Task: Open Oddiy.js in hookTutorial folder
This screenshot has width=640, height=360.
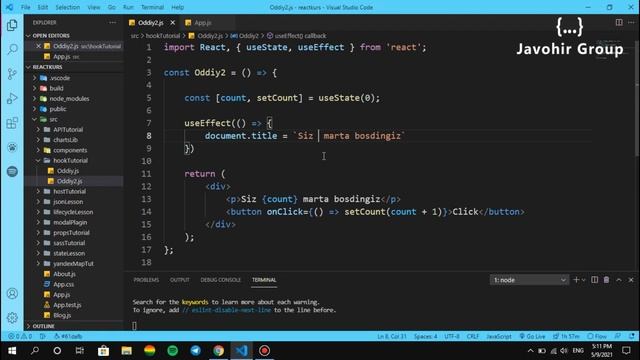Action: (x=68, y=171)
